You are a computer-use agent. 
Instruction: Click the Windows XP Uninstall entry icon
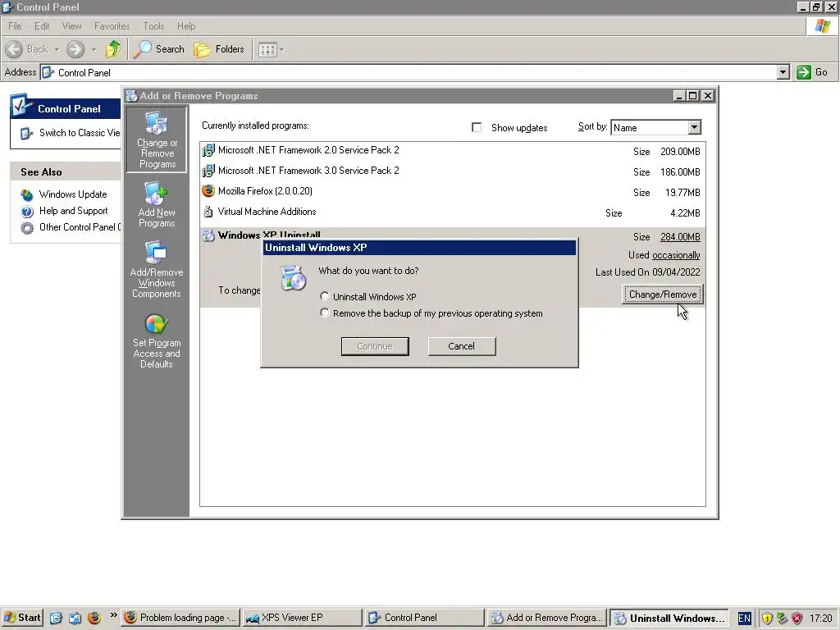point(208,235)
